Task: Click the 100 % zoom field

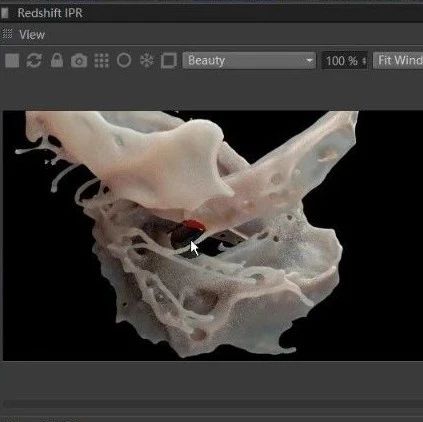Action: coord(345,61)
